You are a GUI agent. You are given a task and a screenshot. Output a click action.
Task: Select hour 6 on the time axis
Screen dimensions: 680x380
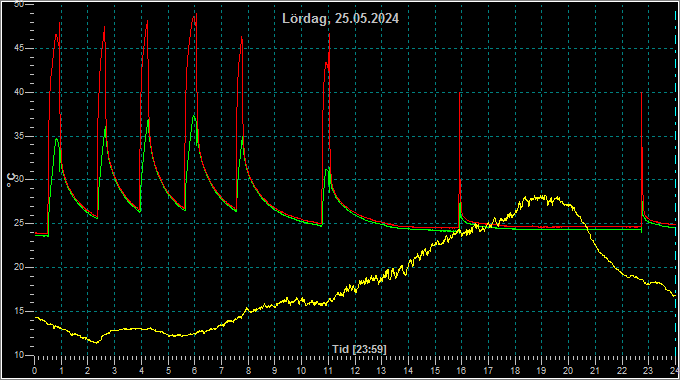[194, 371]
